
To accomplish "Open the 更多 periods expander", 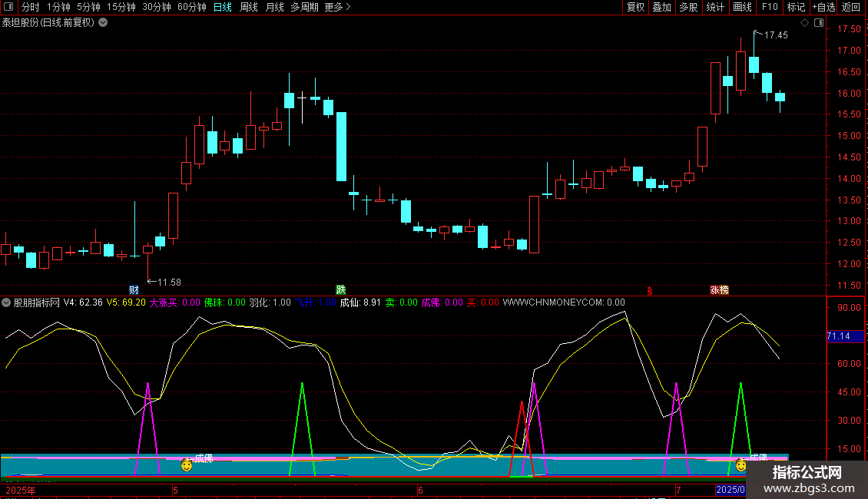I will pyautogui.click(x=337, y=8).
